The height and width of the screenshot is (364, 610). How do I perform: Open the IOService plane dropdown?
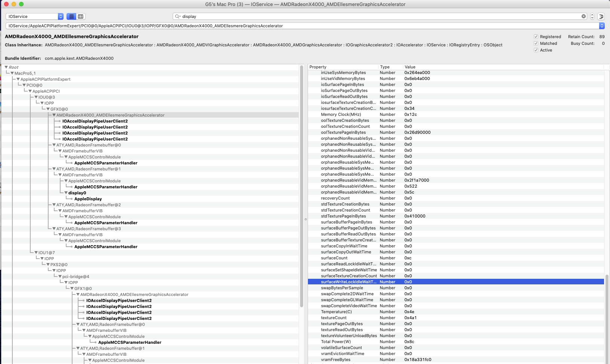pos(34,16)
